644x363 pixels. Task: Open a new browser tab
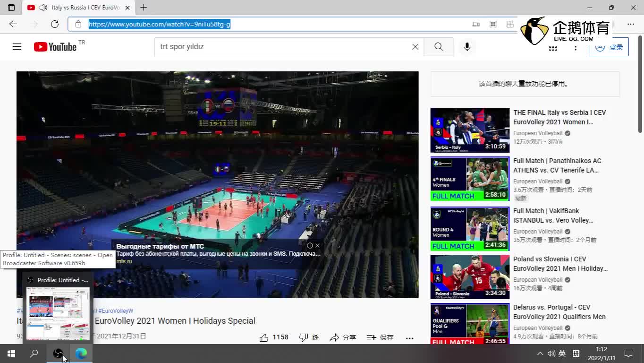144,8
